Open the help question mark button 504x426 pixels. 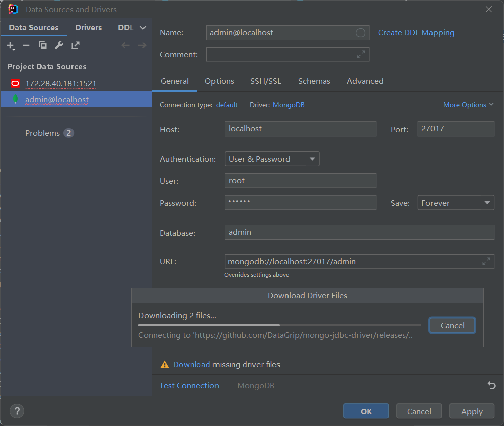17,411
